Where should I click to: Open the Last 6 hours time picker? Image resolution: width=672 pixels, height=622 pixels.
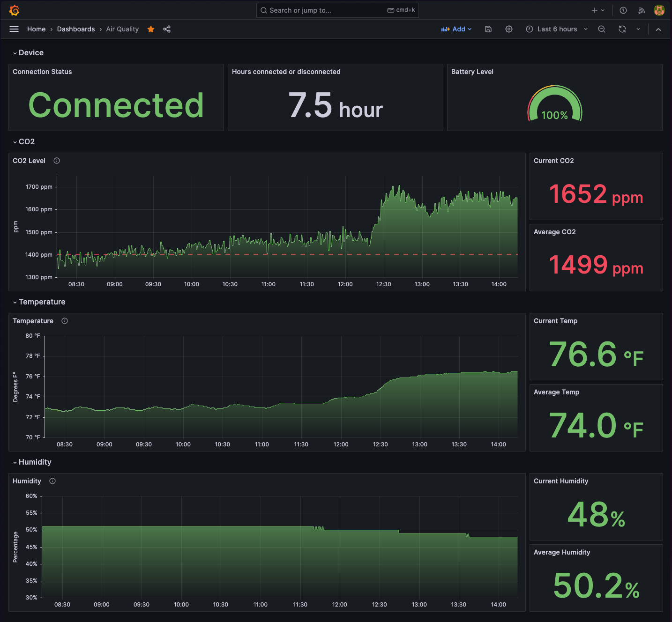[x=557, y=29]
